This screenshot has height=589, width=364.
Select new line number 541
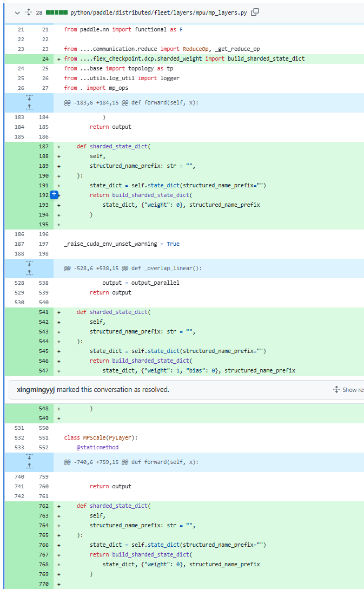pyautogui.click(x=44, y=312)
